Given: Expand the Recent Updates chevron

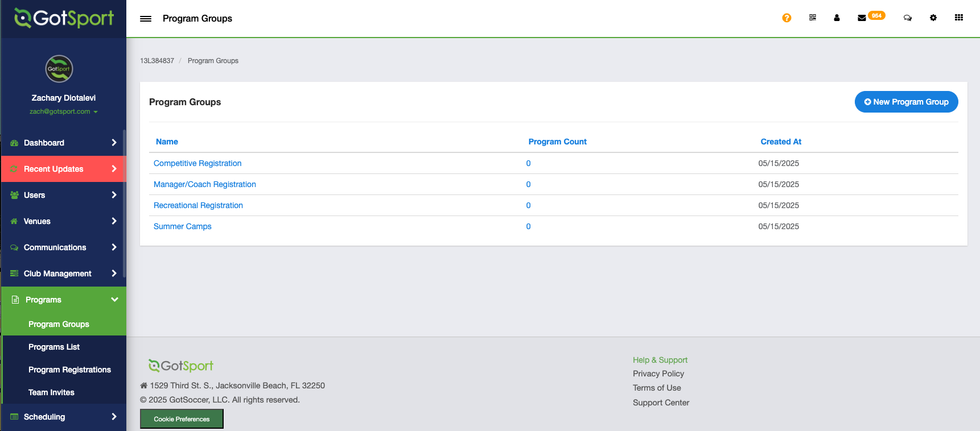Looking at the screenshot, I should coord(114,169).
